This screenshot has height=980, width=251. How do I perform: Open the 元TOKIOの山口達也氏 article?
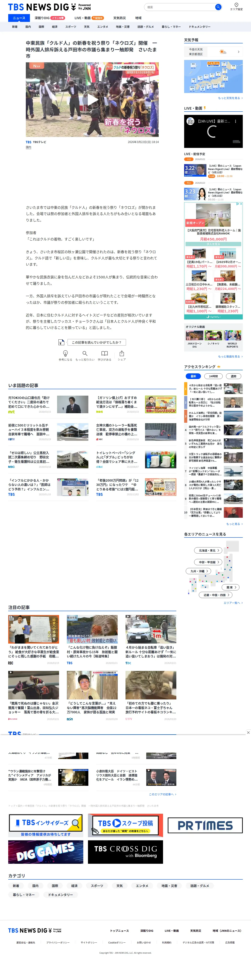pos(48,404)
